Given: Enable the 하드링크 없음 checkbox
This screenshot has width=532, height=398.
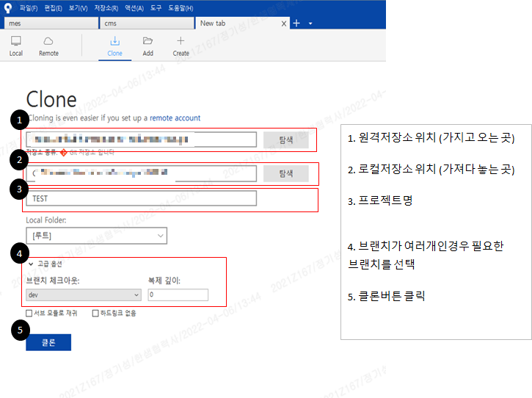Looking at the screenshot, I should [x=95, y=313].
